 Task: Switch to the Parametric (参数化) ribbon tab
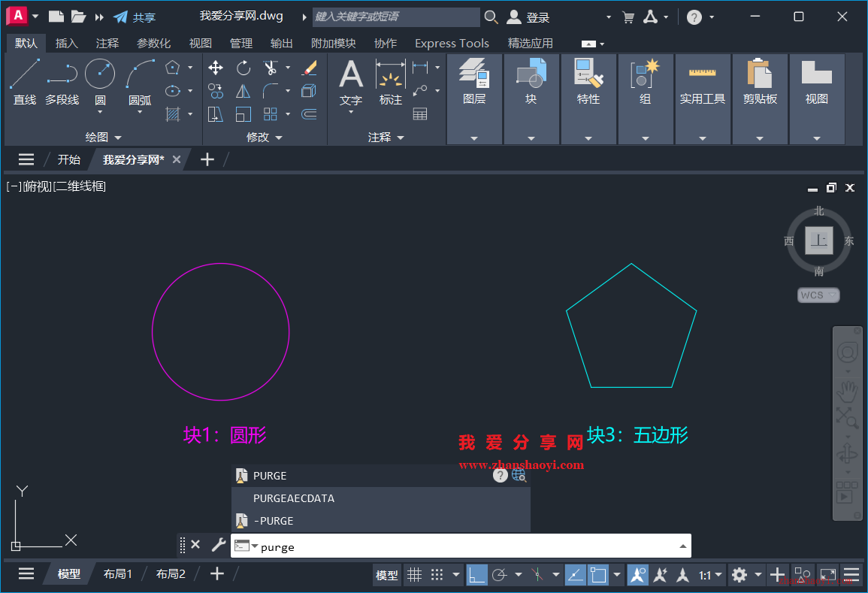153,43
